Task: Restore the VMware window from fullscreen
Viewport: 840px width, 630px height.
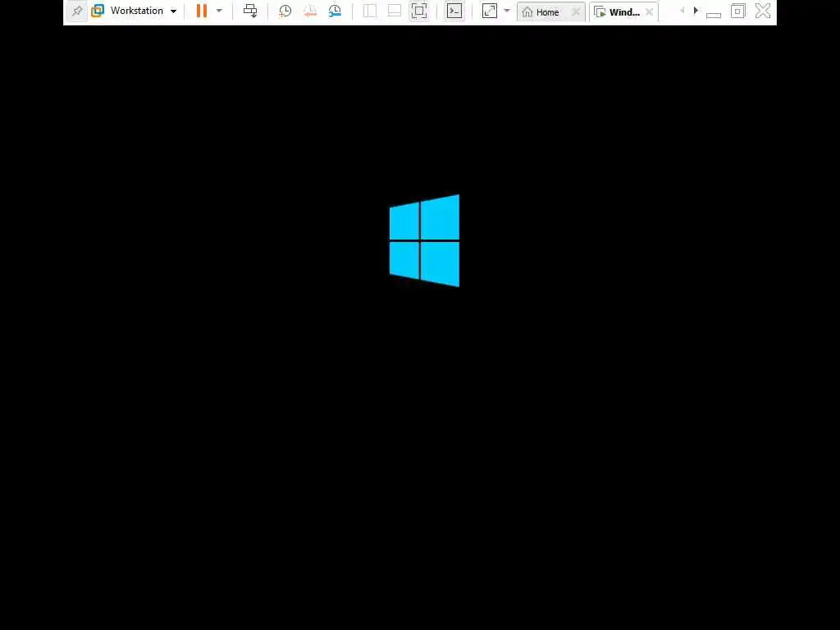Action: (x=737, y=11)
